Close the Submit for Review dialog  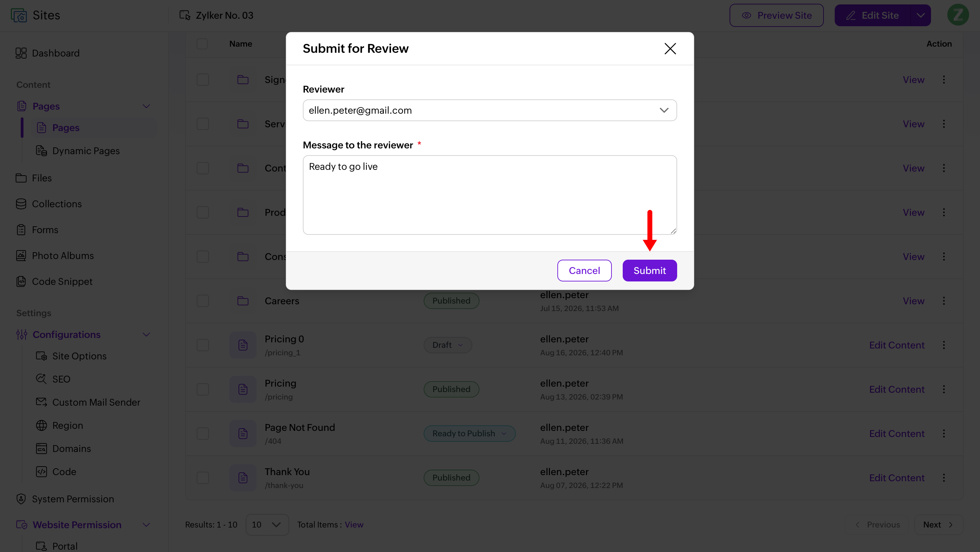(670, 49)
